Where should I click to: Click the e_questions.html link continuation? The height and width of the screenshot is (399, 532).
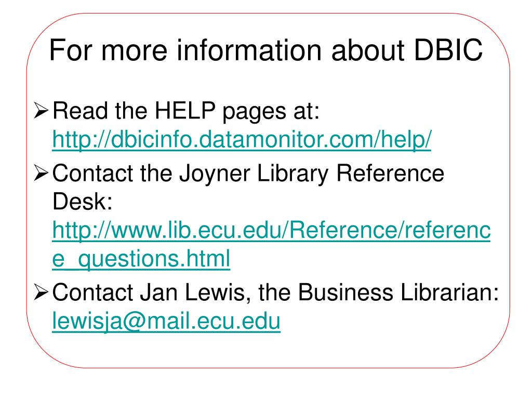[141, 259]
